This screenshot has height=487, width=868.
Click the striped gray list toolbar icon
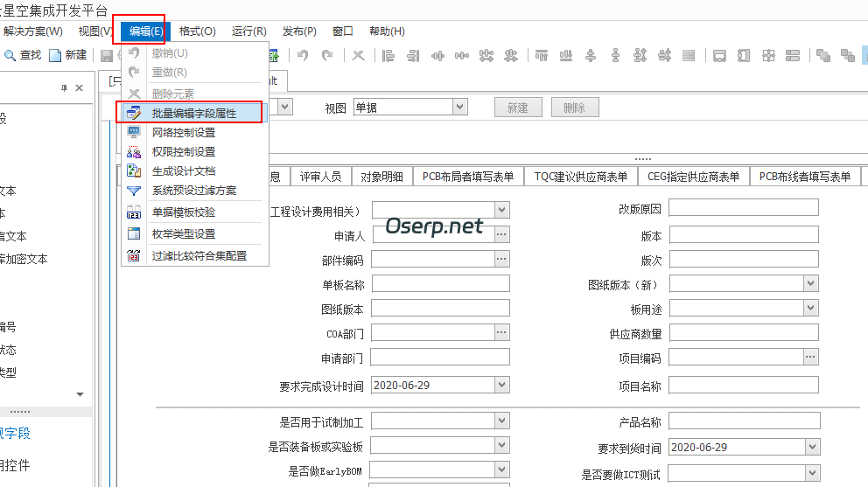coord(689,55)
